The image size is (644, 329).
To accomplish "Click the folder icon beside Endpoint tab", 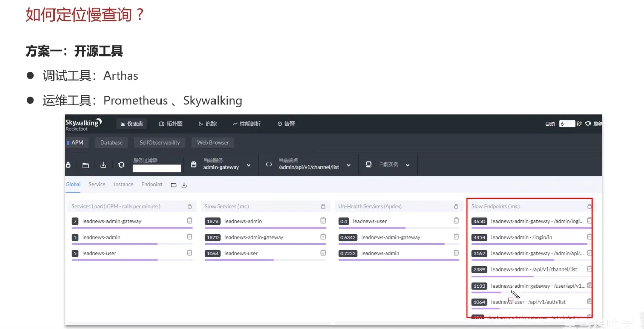I will [173, 185].
